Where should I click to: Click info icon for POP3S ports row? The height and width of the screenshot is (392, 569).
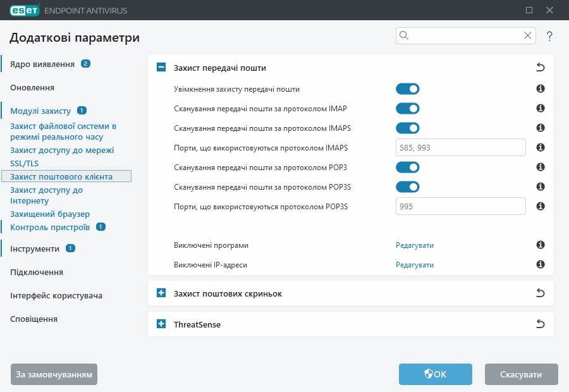(541, 206)
